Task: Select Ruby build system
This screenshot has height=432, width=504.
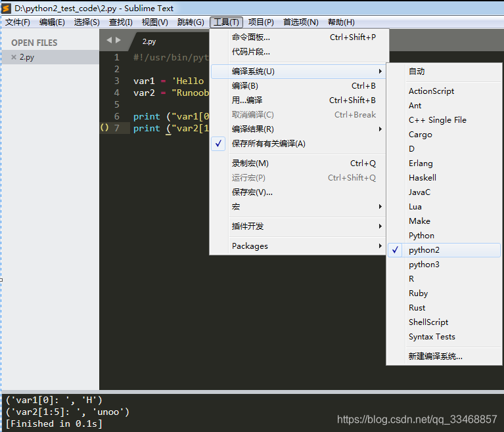Action: point(444,293)
